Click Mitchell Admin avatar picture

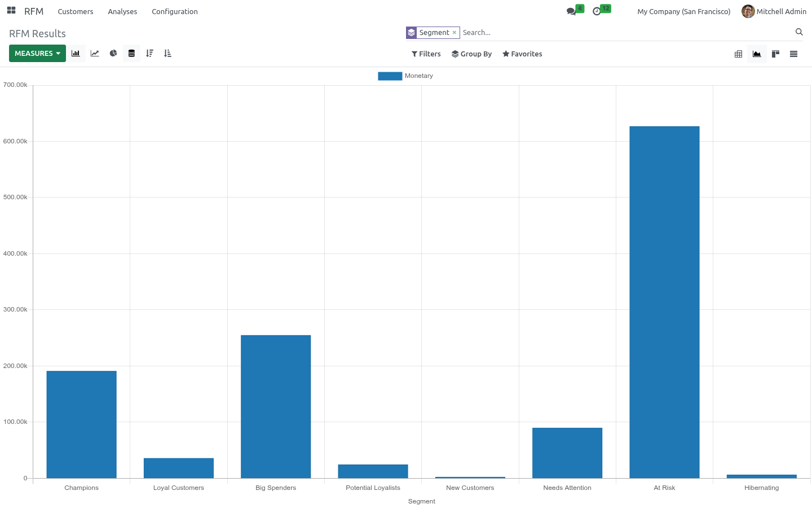[x=748, y=11]
